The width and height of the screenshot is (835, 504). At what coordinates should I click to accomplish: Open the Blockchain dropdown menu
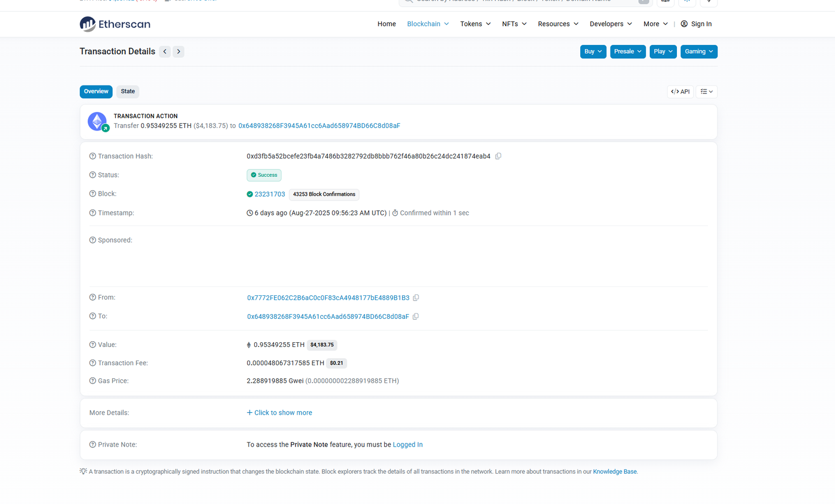click(428, 24)
